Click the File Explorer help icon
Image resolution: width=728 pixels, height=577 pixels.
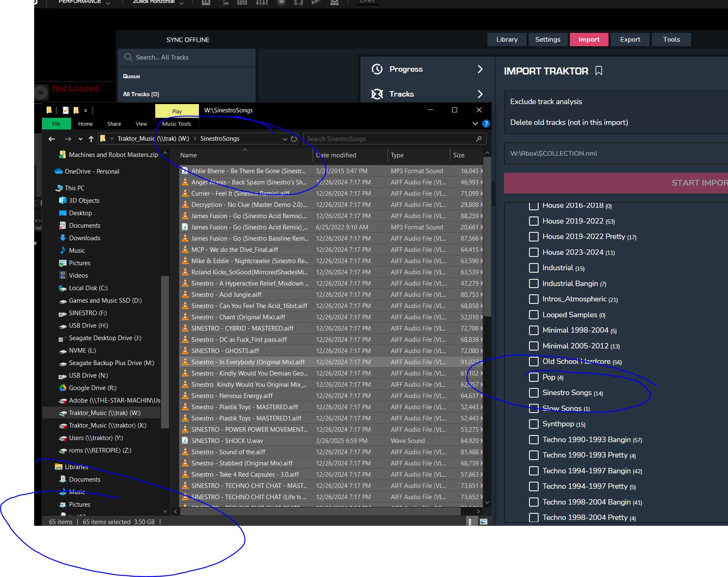[x=486, y=124]
